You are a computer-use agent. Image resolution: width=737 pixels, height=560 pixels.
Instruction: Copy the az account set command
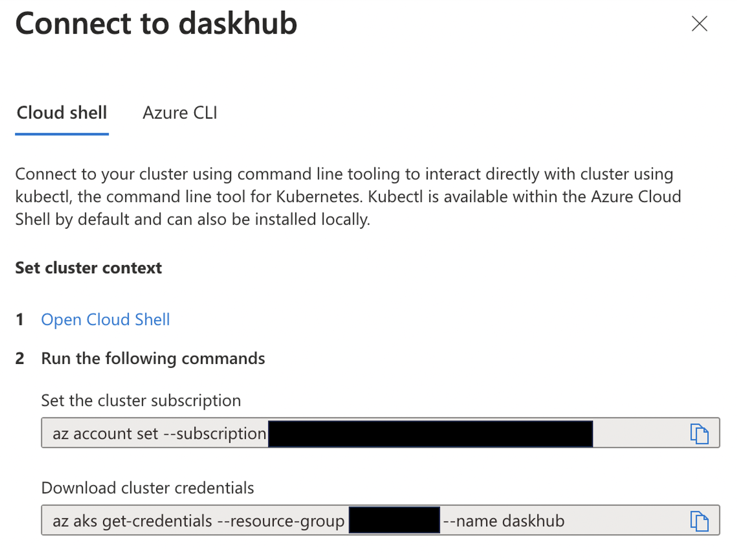click(x=699, y=434)
